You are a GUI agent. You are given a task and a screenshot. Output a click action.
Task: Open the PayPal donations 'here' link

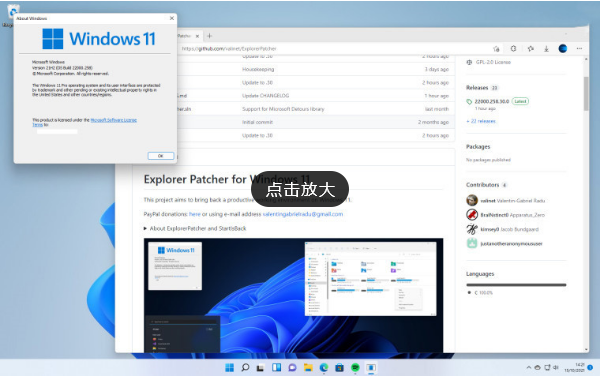[x=195, y=214]
